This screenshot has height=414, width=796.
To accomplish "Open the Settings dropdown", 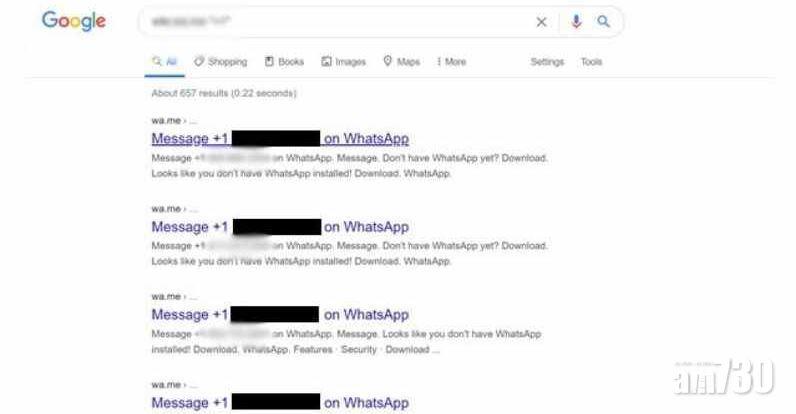I will 547,62.
